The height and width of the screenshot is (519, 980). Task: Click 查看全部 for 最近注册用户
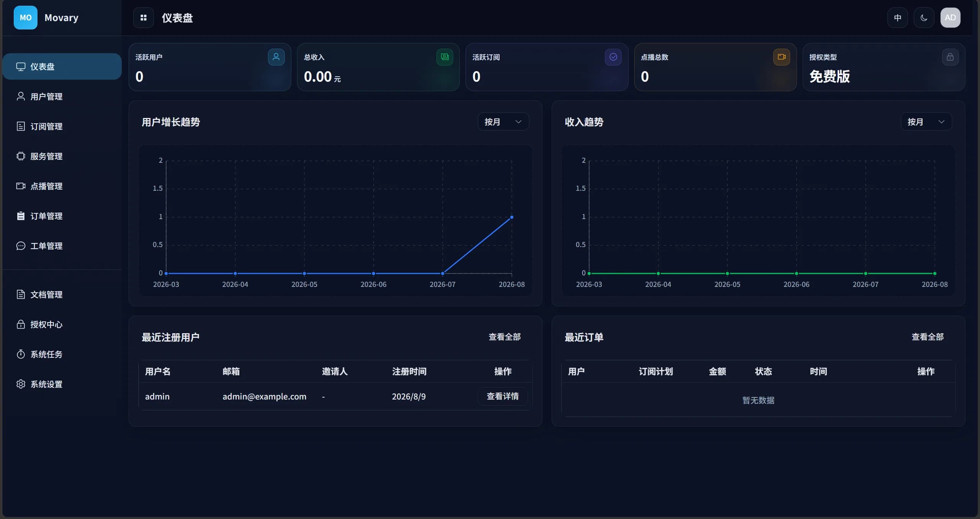(505, 337)
